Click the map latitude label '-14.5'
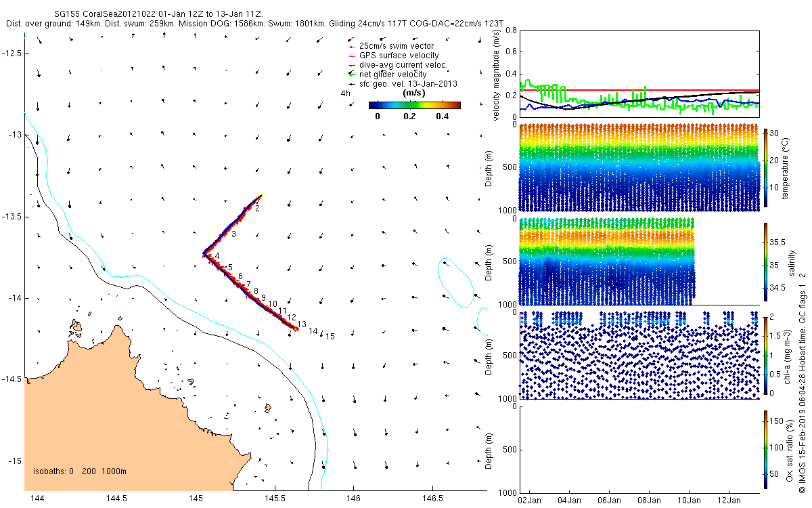Screen dimensions: 812x508 (x=12, y=379)
